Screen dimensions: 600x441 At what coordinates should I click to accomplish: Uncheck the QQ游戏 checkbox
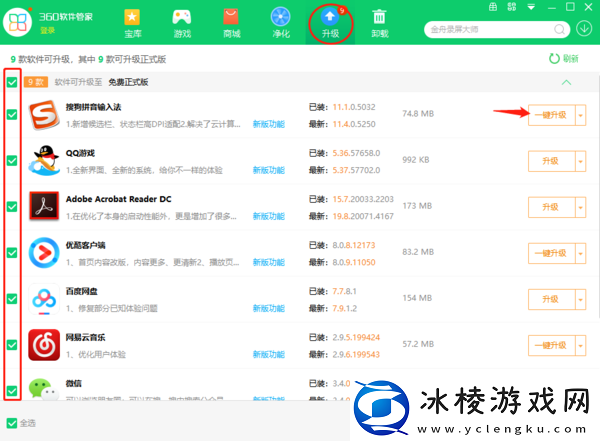12,160
